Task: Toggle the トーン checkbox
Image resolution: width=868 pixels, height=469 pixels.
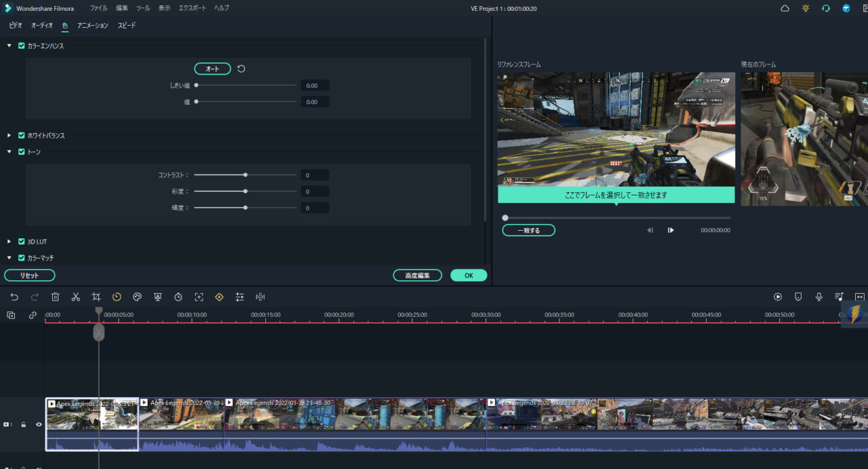Action: click(22, 151)
